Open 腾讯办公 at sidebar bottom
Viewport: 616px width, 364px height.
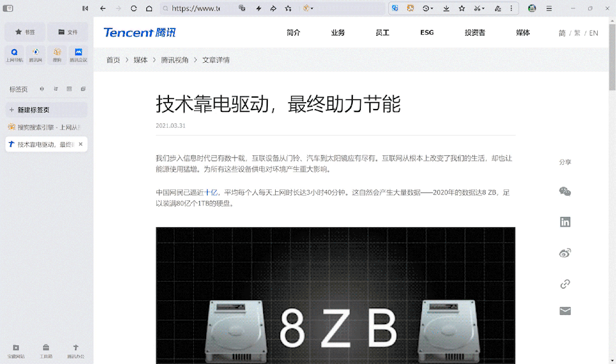(76, 351)
